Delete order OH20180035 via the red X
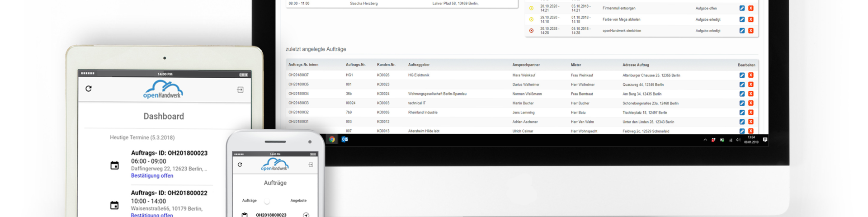 pos(750,85)
